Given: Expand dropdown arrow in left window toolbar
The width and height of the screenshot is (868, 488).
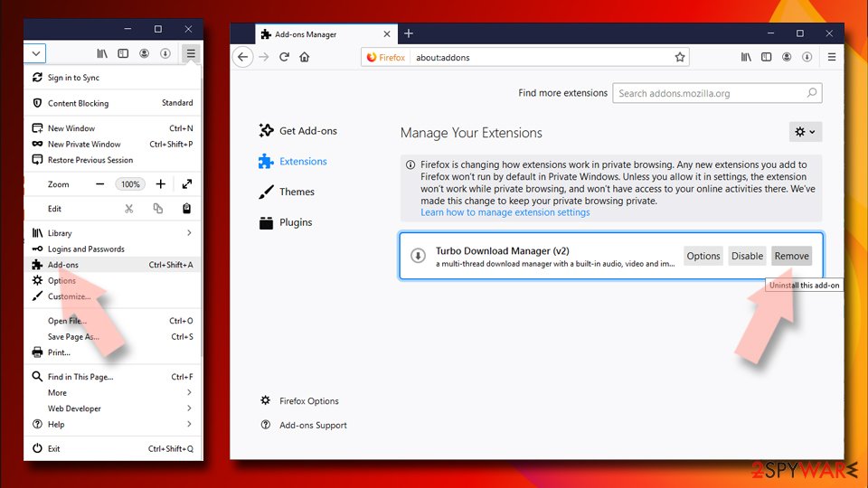Looking at the screenshot, I should point(35,53).
